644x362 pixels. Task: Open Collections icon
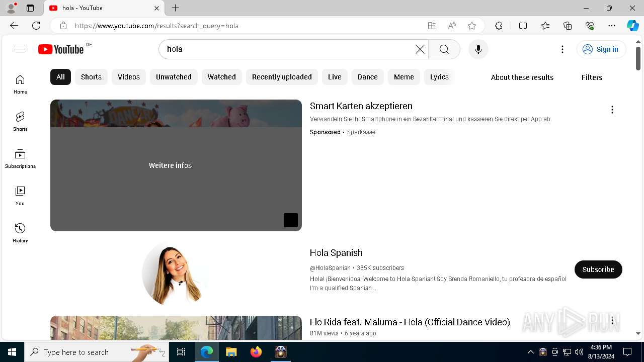[568, 26]
